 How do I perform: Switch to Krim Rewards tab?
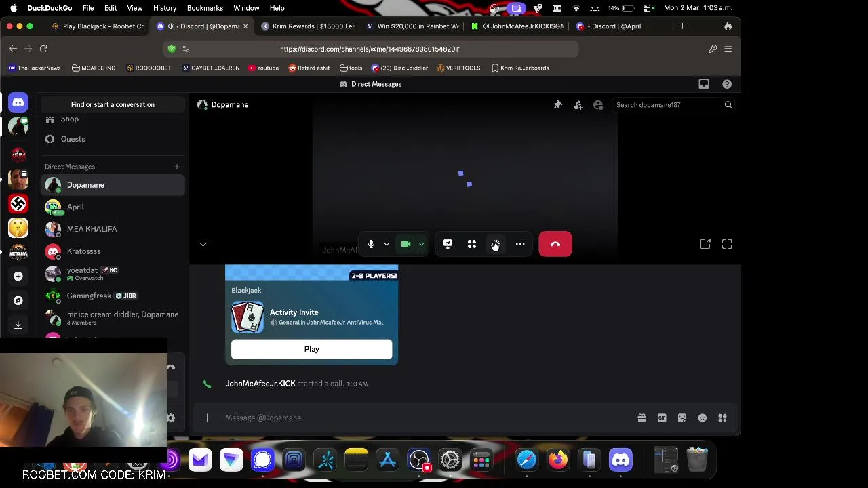[308, 26]
